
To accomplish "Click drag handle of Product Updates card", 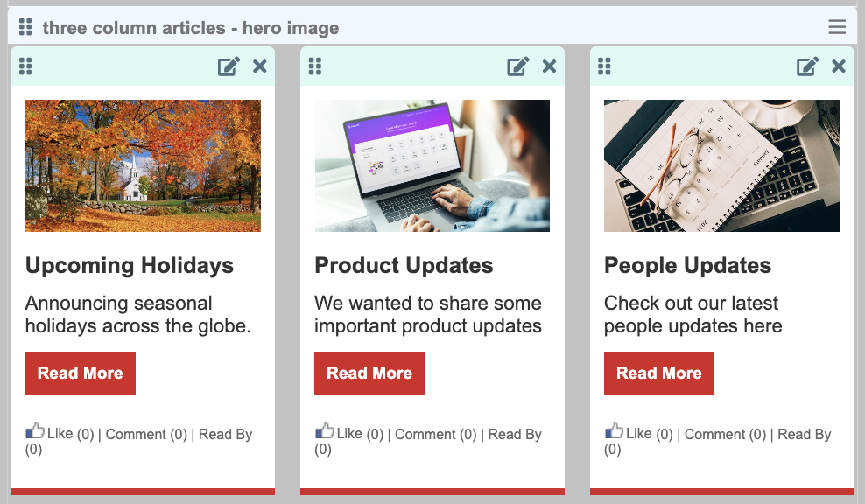I will tap(315, 66).
